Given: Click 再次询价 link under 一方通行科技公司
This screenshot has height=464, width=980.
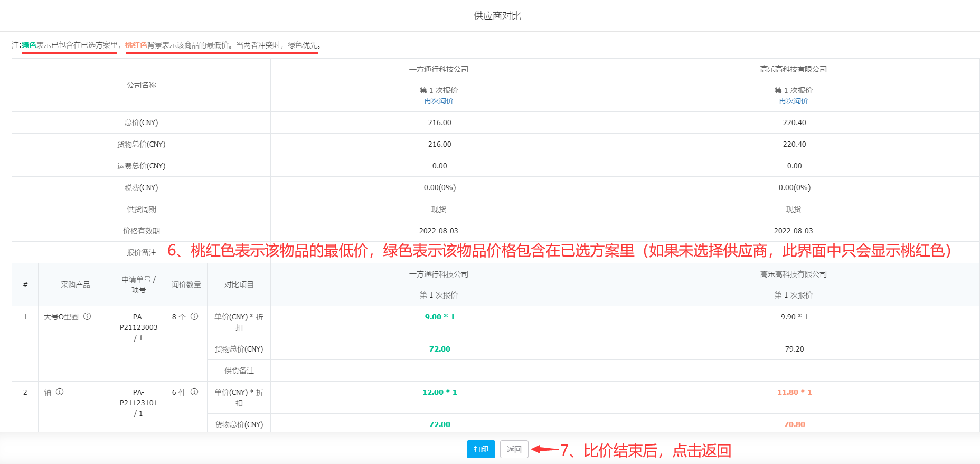Looking at the screenshot, I should point(439,101).
